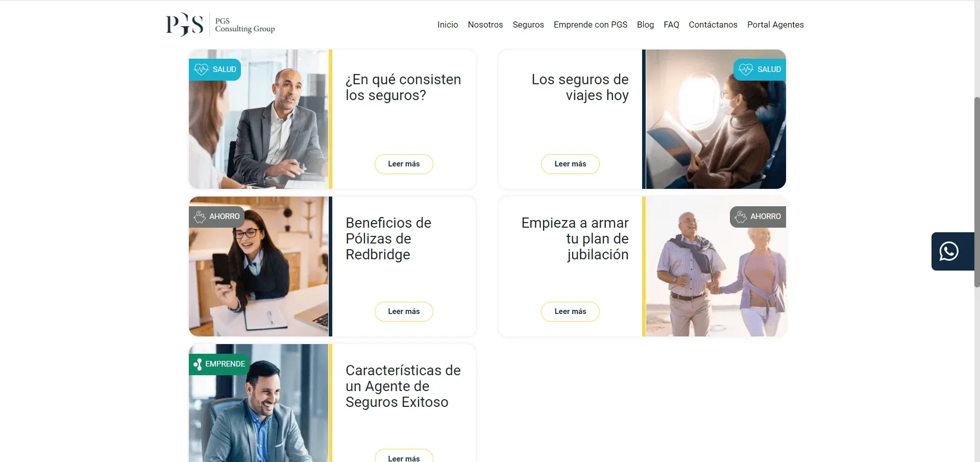
Task: Open the airplane passenger thumbnail image
Action: pos(716,119)
